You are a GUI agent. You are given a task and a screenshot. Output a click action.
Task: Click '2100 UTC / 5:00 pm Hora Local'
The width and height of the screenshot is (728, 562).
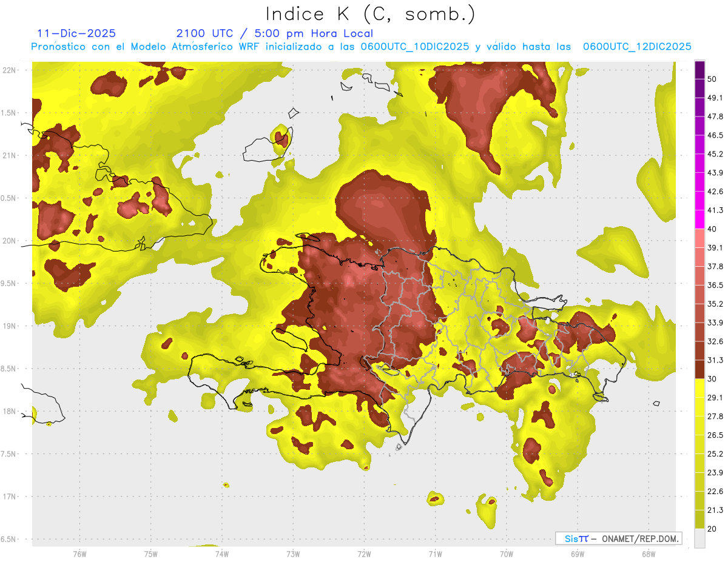point(275,33)
